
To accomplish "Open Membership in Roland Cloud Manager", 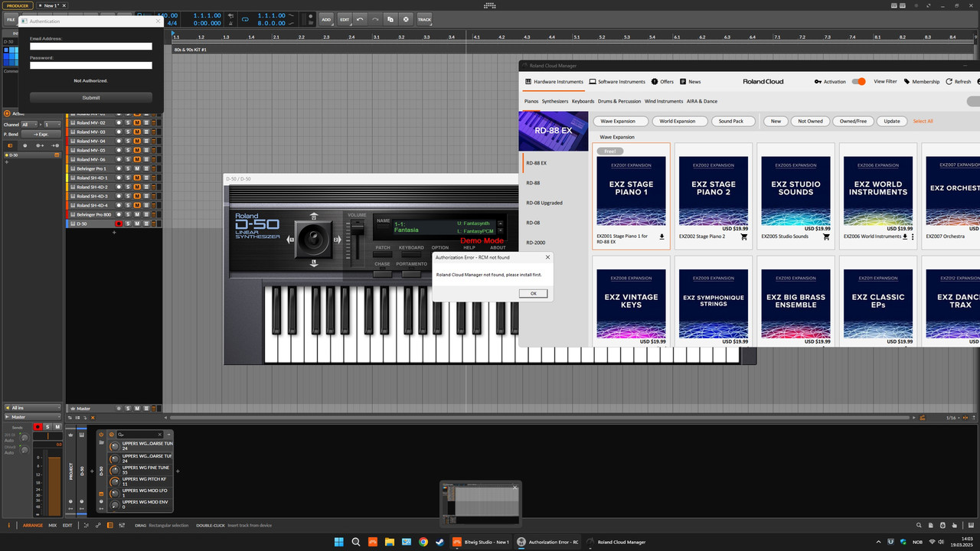I will pyautogui.click(x=921, y=82).
